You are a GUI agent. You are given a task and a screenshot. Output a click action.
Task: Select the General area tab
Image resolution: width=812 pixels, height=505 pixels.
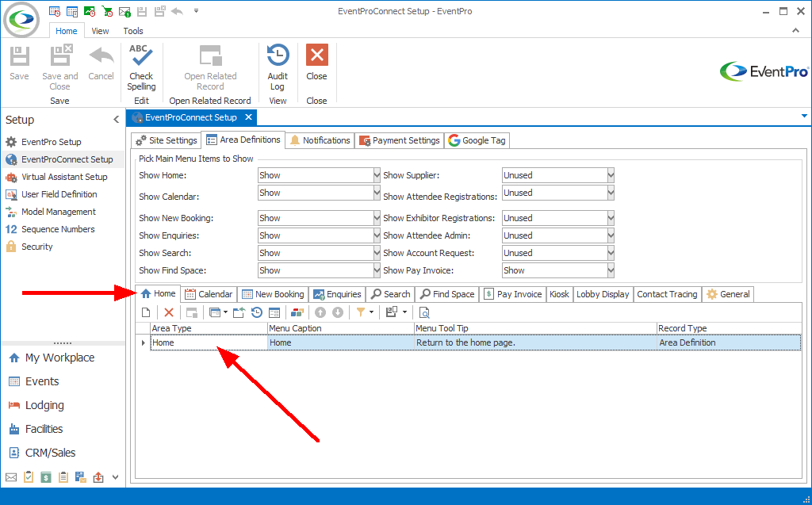pyautogui.click(x=728, y=294)
